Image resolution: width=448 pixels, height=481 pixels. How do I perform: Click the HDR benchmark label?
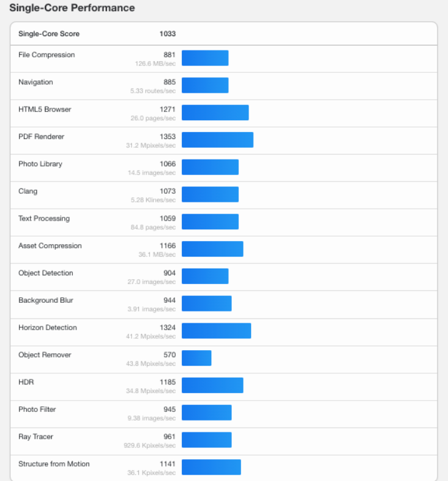pos(26,382)
